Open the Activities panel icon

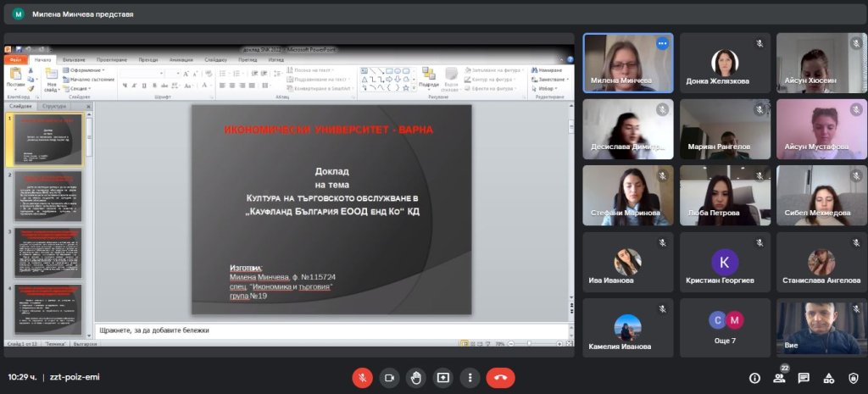(x=829, y=378)
